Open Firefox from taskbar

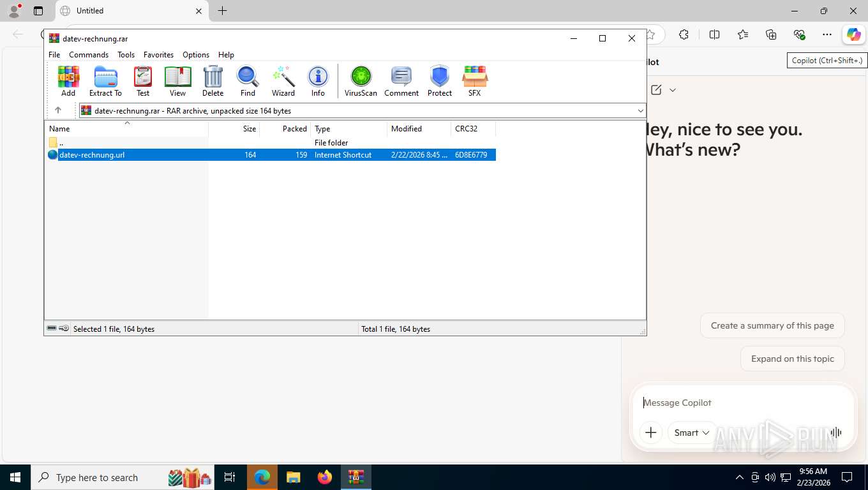point(325,477)
